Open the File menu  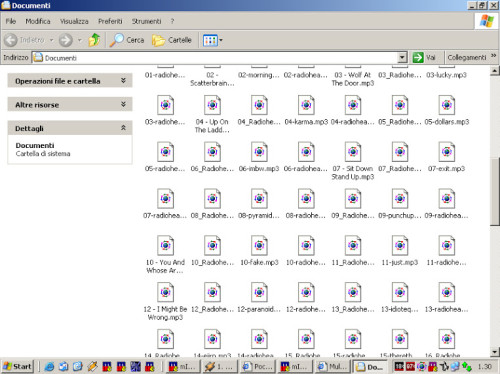11,21
